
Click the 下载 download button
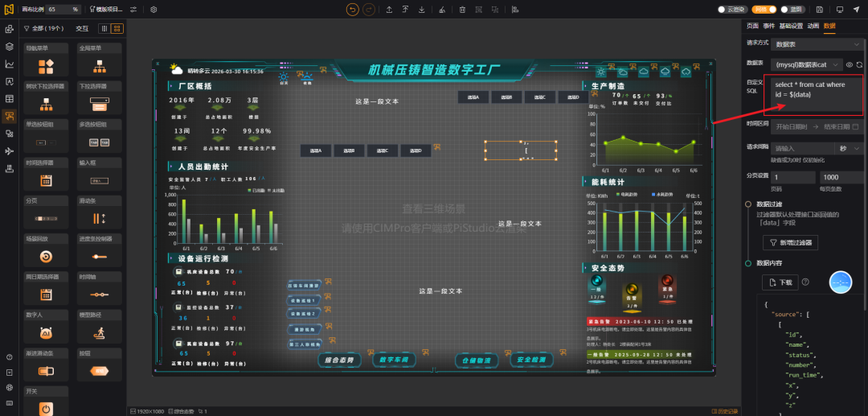coord(780,282)
